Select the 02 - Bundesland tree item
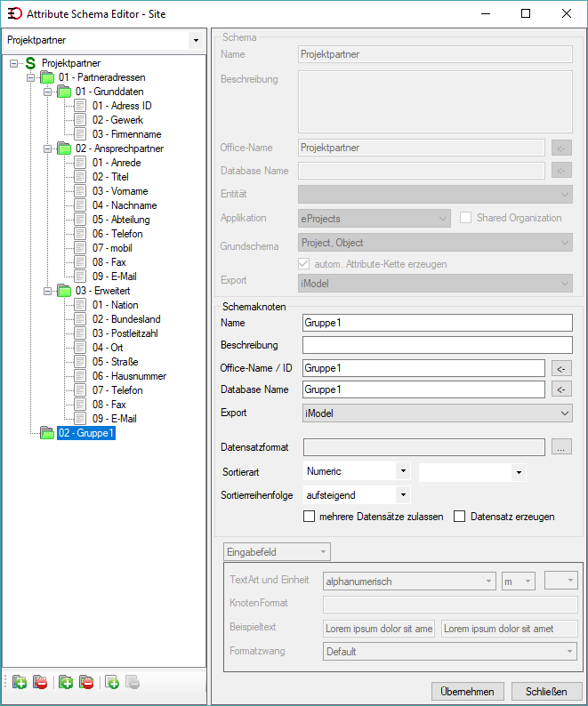This screenshot has width=588, height=706. (x=126, y=319)
